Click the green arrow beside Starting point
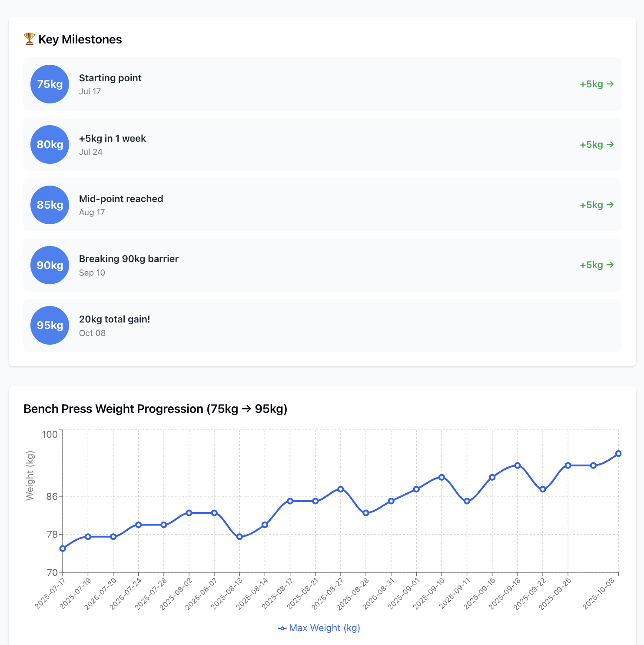 (x=611, y=84)
